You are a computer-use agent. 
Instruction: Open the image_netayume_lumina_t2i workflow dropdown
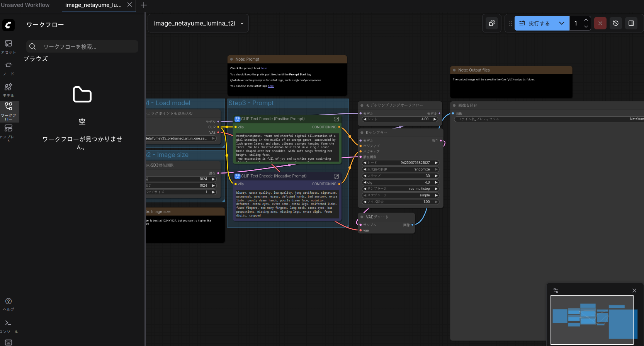[198, 23]
